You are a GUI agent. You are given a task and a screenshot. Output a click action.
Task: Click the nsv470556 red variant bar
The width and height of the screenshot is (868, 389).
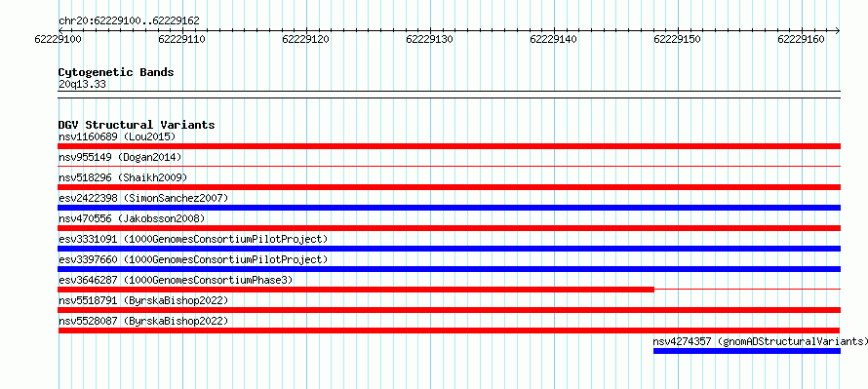[x=449, y=228]
